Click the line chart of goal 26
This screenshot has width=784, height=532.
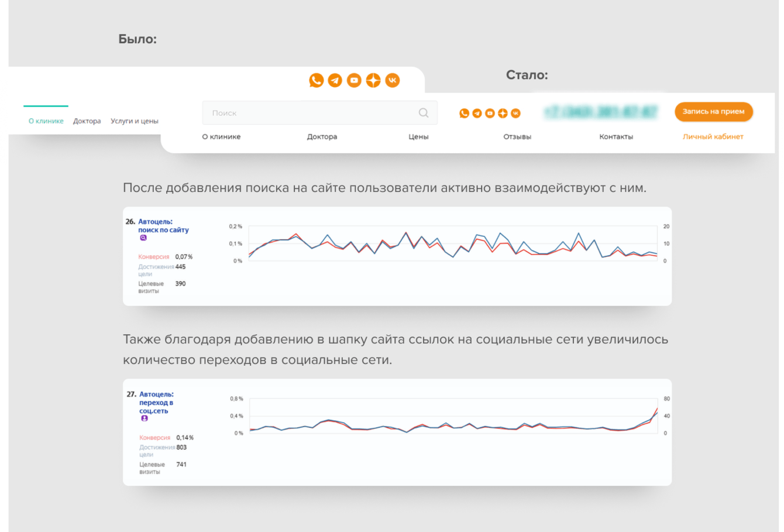(453, 244)
